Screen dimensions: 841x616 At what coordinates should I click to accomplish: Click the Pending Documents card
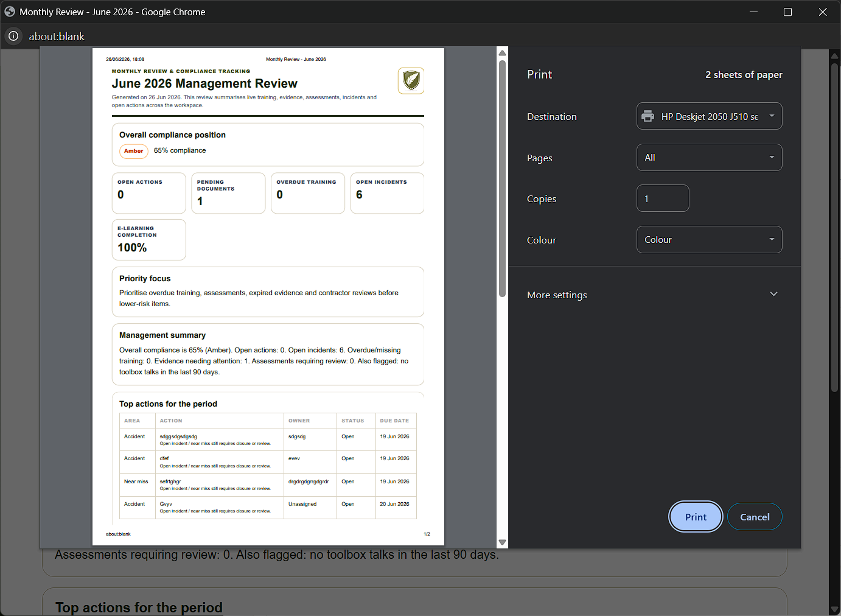pyautogui.click(x=228, y=193)
